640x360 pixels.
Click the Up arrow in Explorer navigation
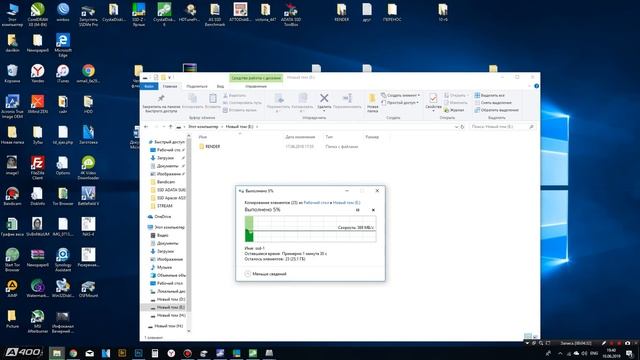tap(171, 127)
